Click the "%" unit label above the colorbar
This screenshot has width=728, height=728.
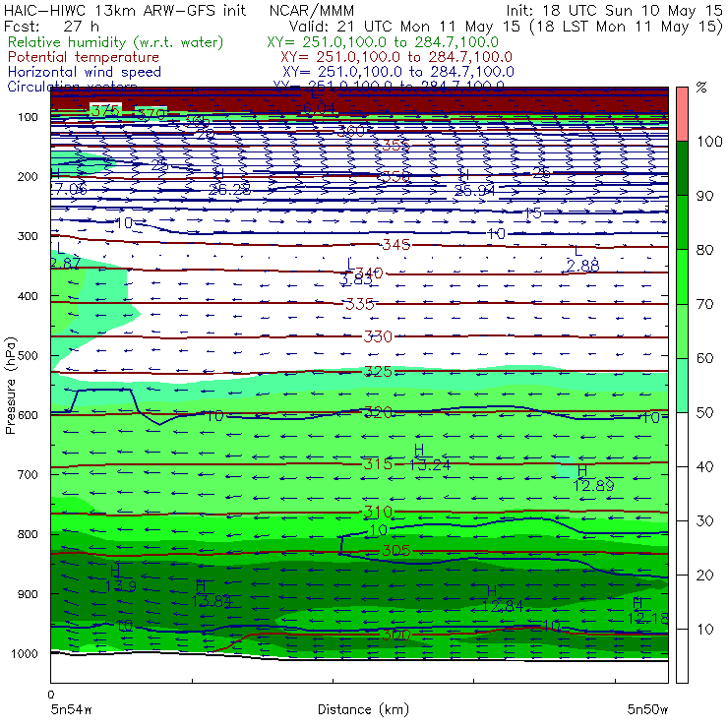(x=701, y=88)
